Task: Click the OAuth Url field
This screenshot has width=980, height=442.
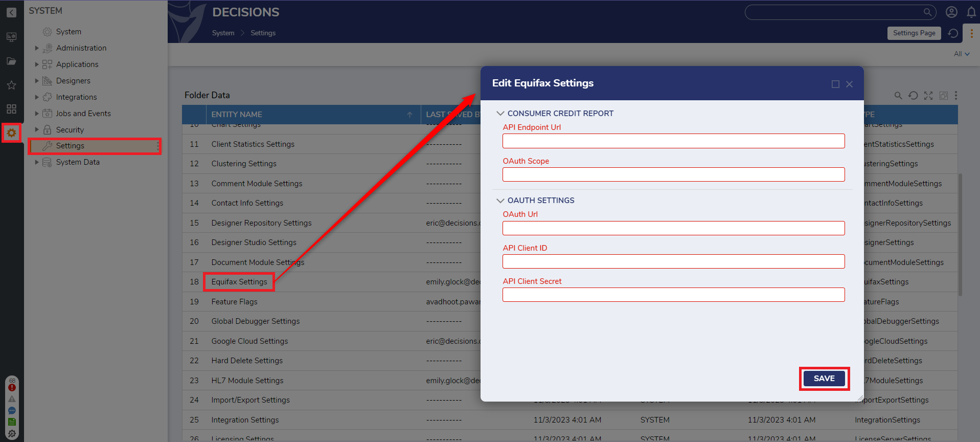Action: 673,228
